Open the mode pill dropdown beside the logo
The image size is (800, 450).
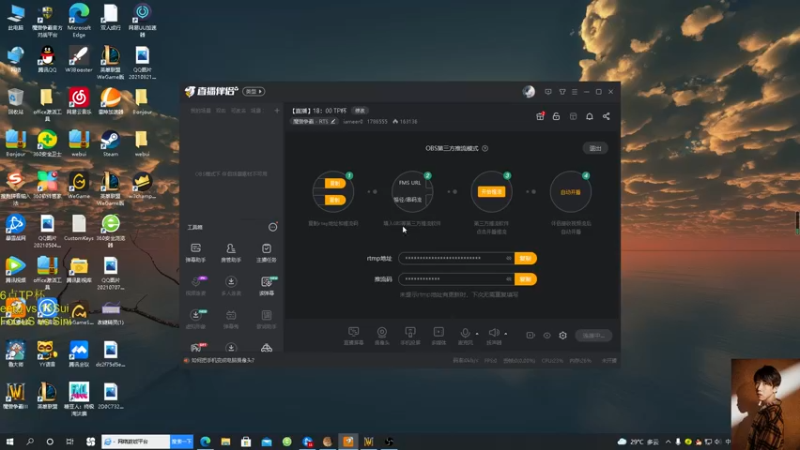tap(254, 91)
